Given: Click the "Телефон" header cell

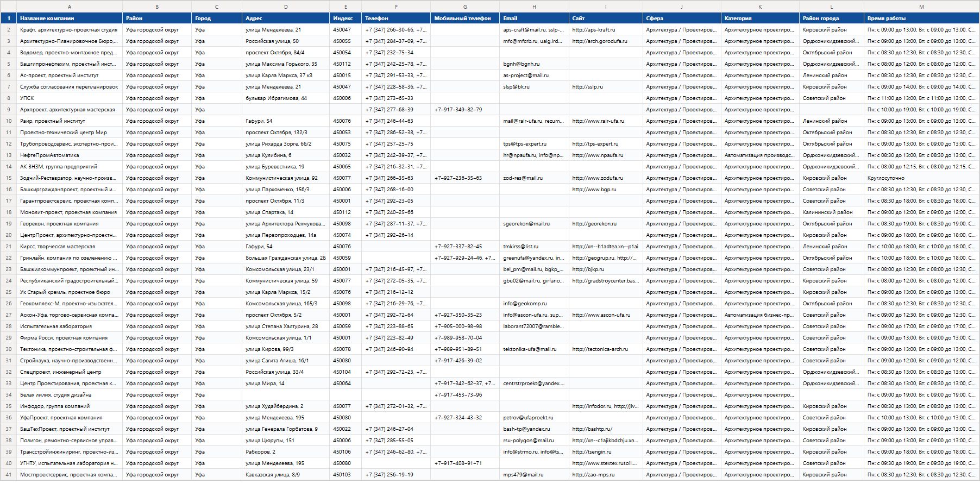Looking at the screenshot, I should click(x=396, y=18).
